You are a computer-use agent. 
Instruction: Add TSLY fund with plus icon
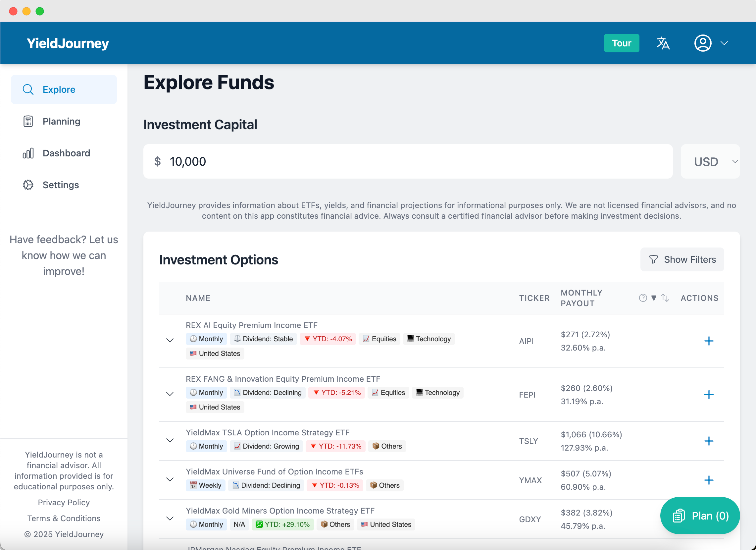(709, 441)
